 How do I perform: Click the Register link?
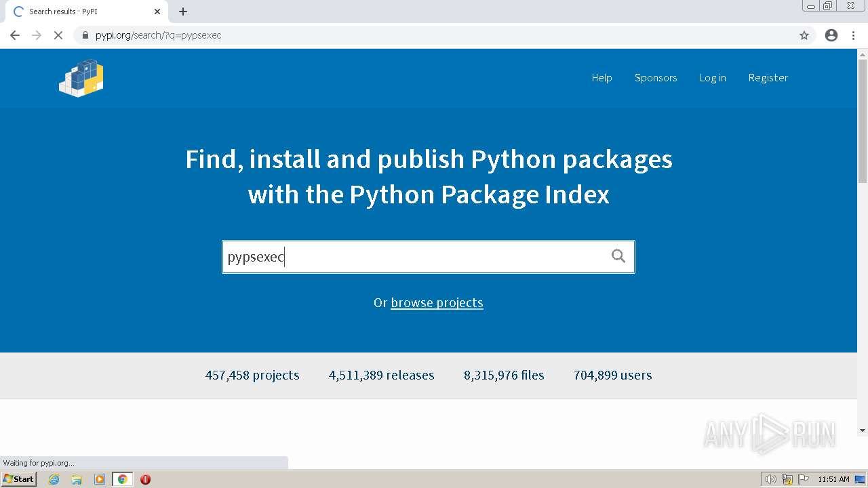pyautogui.click(x=768, y=78)
